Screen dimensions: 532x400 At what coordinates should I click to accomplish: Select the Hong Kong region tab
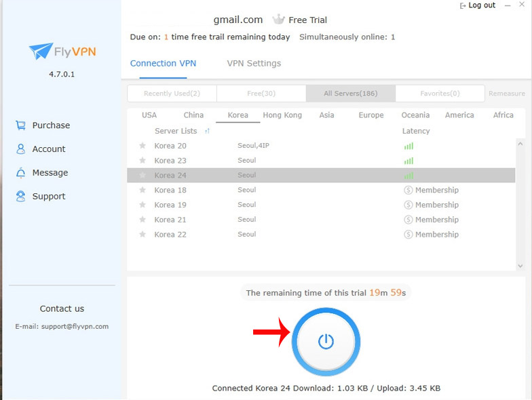282,115
